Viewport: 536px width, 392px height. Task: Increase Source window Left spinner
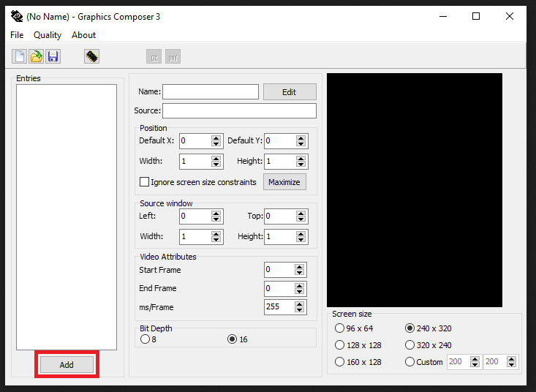point(216,214)
